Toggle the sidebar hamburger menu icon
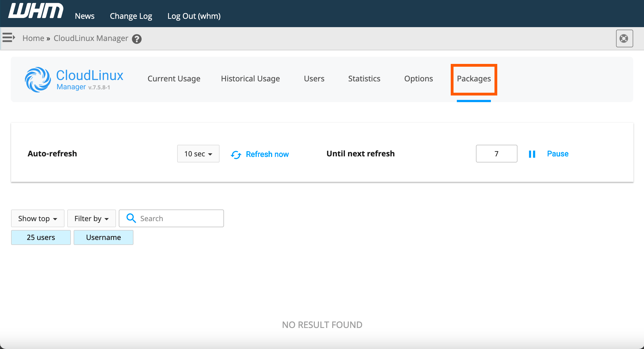Image resolution: width=644 pixels, height=349 pixels. (x=9, y=37)
